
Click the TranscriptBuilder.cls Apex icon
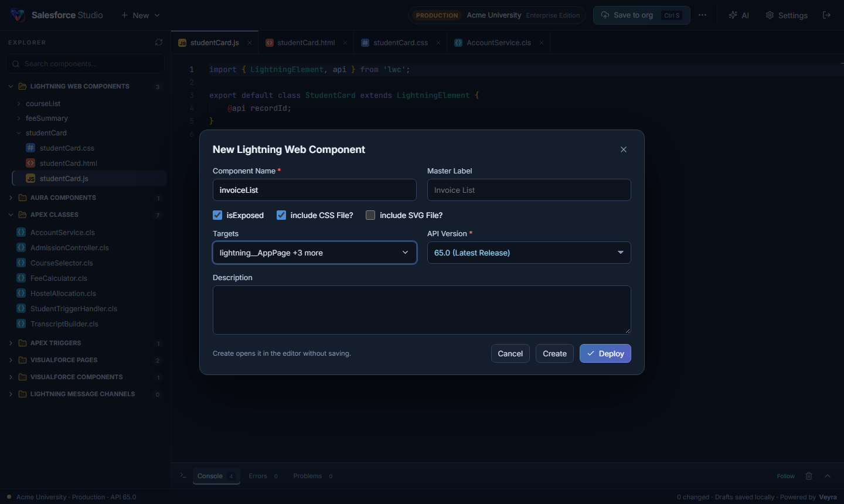[x=21, y=323]
